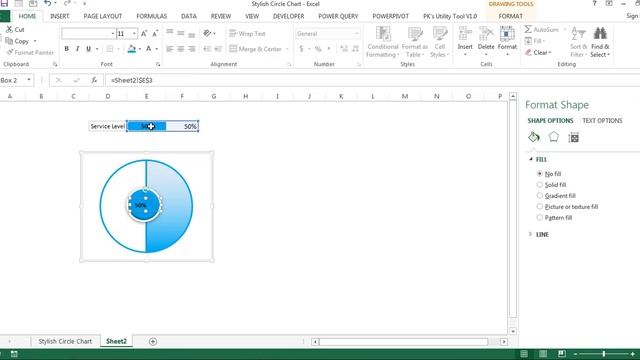Select No fill radio option
Screen dimensions: 640x360
click(x=540, y=173)
